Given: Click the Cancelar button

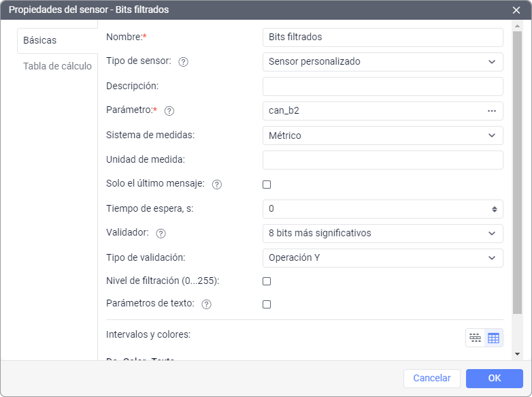Looking at the screenshot, I should [432, 378].
